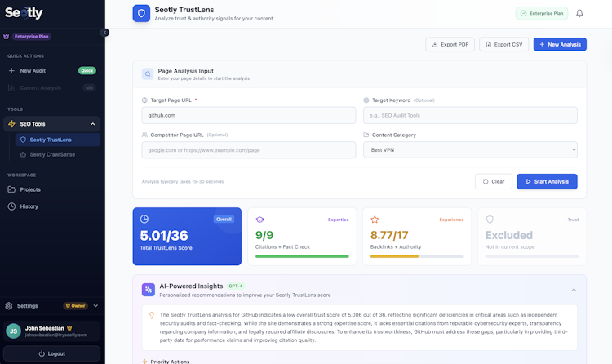The image size is (612, 364).
Task: Click the Seotly logo in sidebar
Action: pos(24,13)
